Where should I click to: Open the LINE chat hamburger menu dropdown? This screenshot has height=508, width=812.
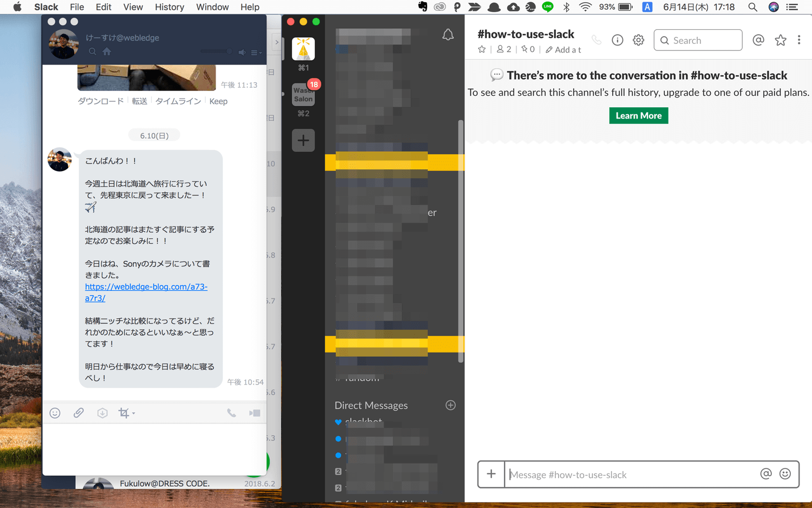[x=256, y=53]
